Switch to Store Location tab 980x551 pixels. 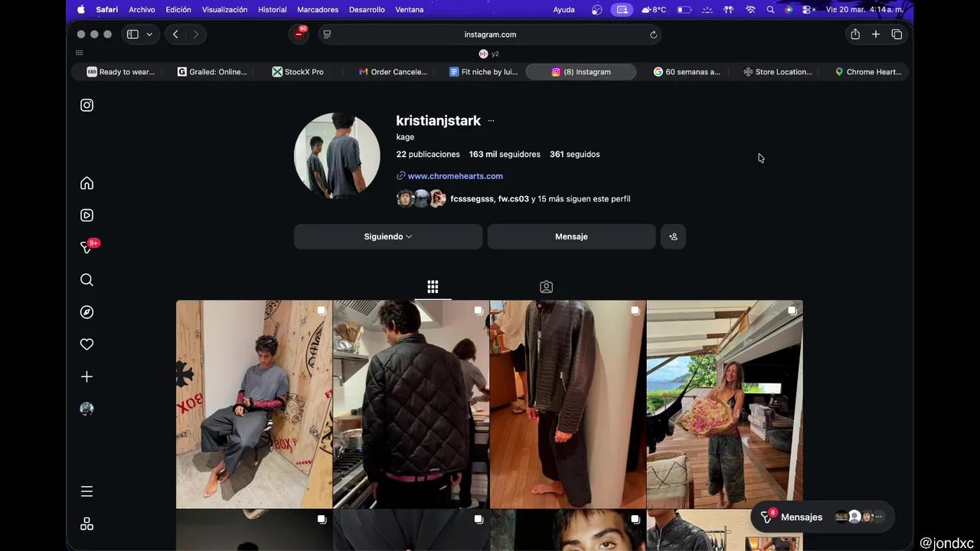click(777, 72)
